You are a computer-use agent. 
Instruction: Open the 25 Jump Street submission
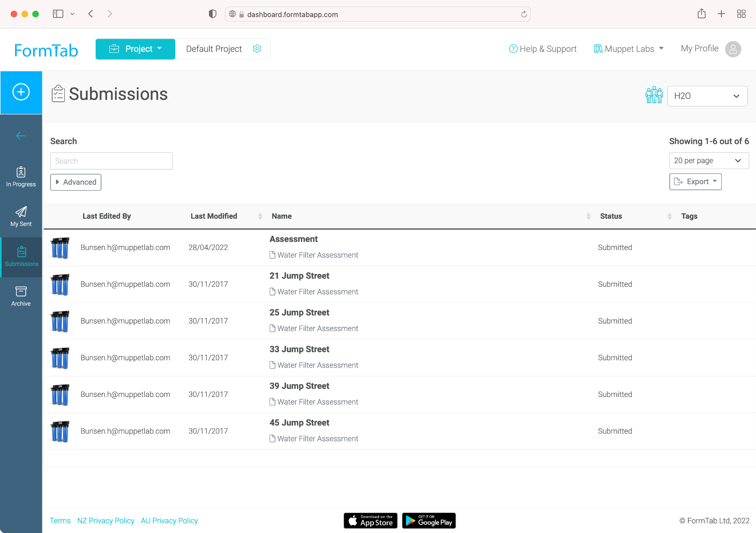[299, 312]
